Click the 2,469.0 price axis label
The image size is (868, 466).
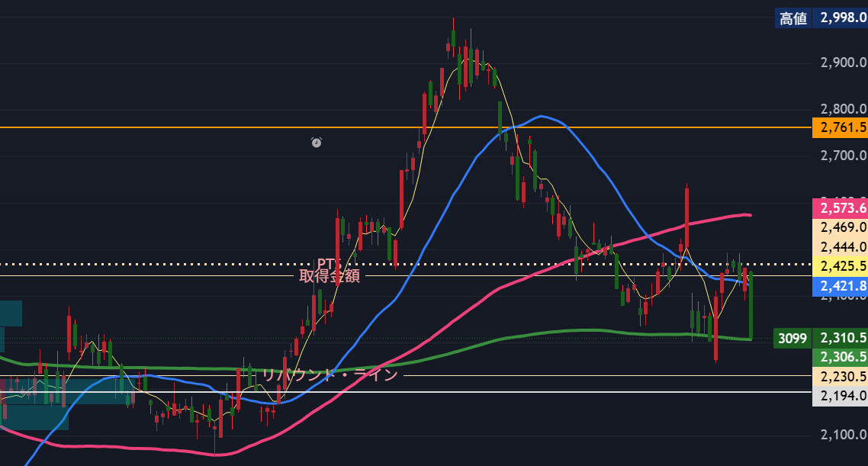tap(840, 227)
